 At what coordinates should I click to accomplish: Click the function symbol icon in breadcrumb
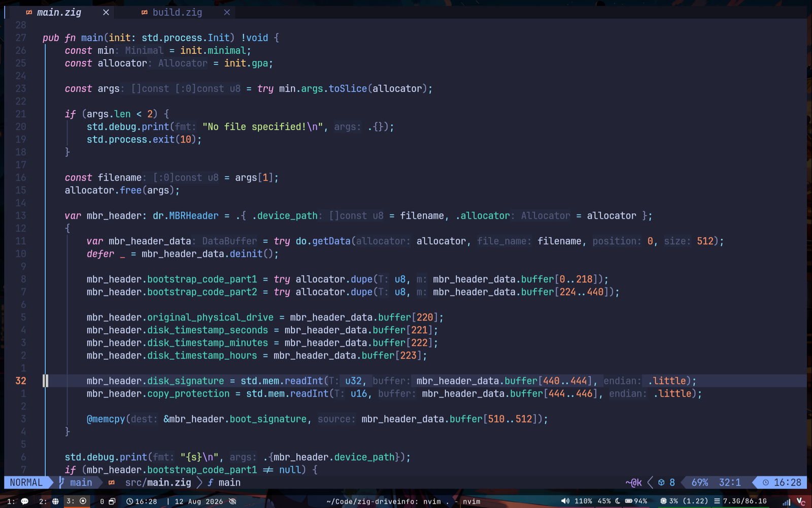point(210,483)
